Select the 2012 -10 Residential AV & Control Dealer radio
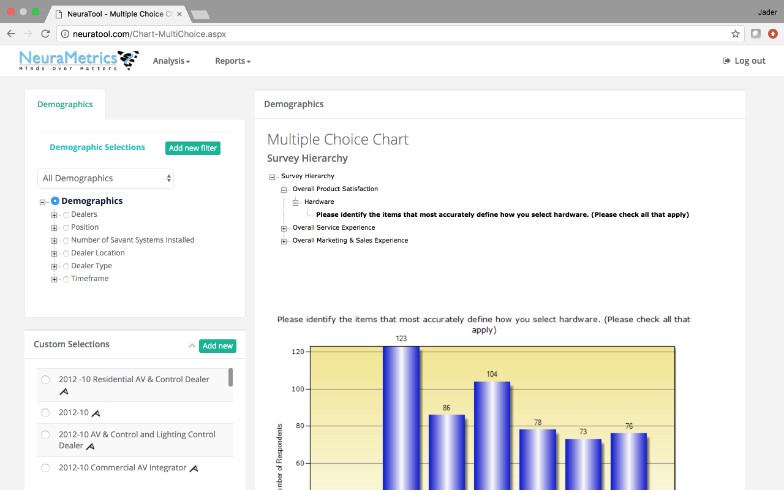Screen dimensions: 784x490 click(x=46, y=380)
